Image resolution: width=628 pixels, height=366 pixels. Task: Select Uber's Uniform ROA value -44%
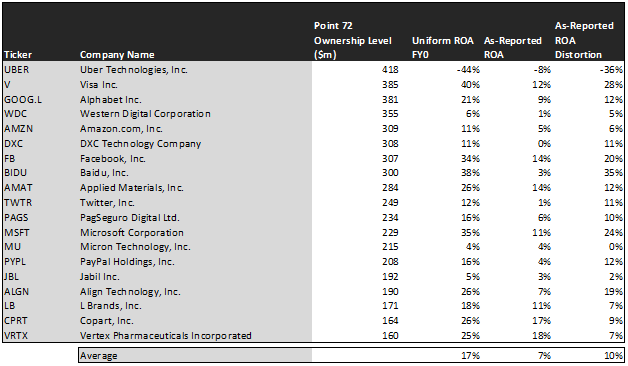click(468, 70)
